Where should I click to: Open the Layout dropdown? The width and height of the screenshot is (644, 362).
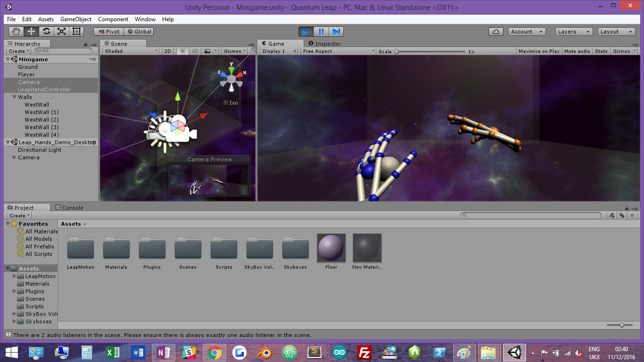(x=617, y=32)
